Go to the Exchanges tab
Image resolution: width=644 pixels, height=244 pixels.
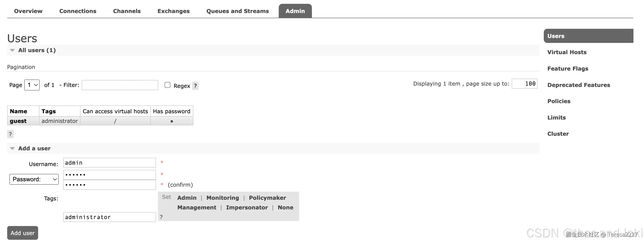(x=174, y=11)
